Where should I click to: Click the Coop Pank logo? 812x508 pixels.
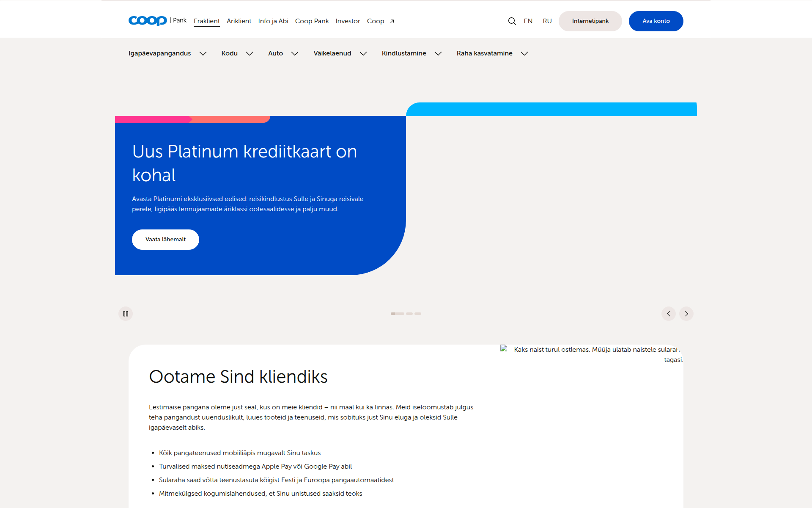point(157,21)
